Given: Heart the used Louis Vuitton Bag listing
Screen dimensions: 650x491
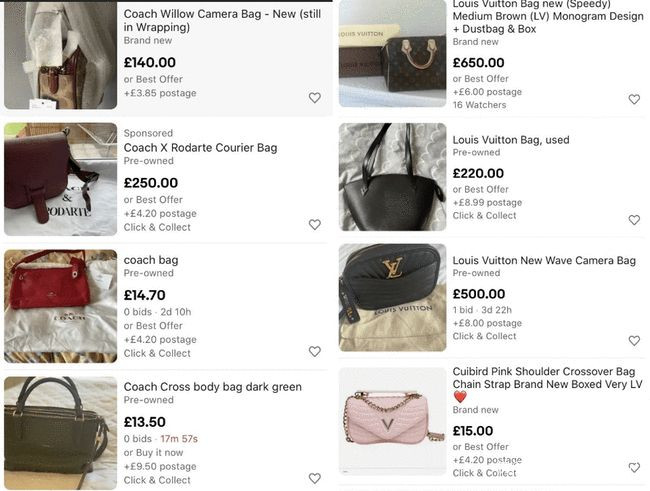Looking at the screenshot, I should (634, 220).
